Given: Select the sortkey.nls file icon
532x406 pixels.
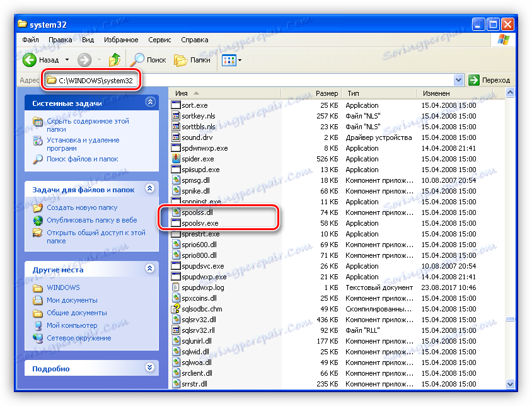Looking at the screenshot, I should coord(176,116).
